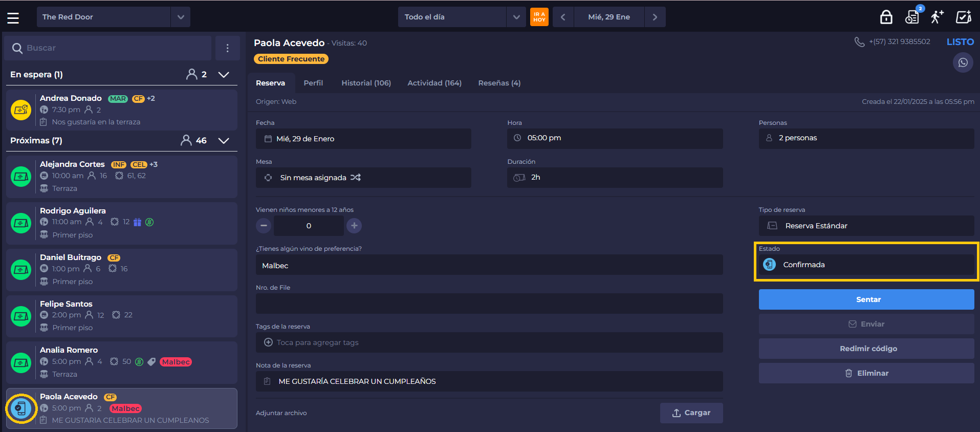
Task: Click the Malbec tag on Analia Romero
Action: [176, 362]
